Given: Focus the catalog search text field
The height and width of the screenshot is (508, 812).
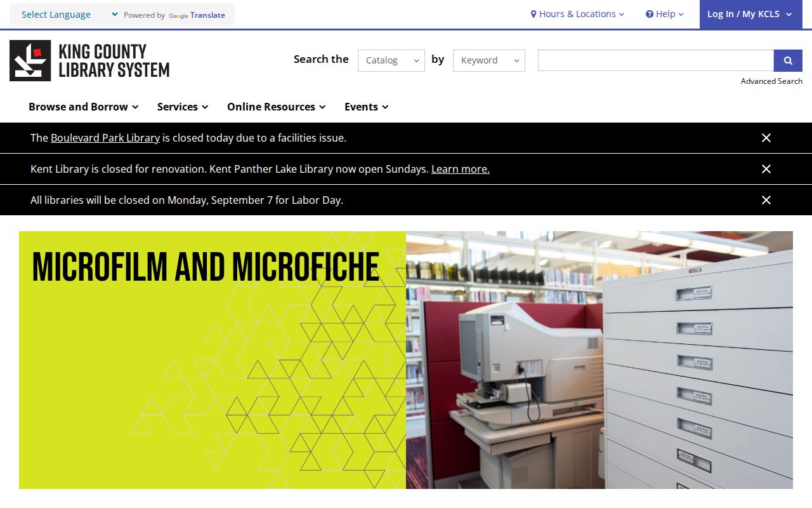Looking at the screenshot, I should point(656,60).
